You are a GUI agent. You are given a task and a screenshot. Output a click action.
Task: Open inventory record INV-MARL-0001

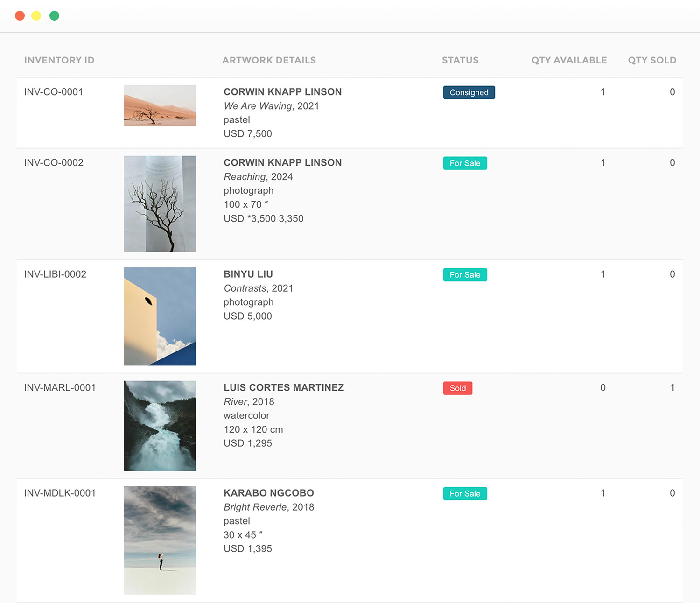pyautogui.click(x=60, y=388)
